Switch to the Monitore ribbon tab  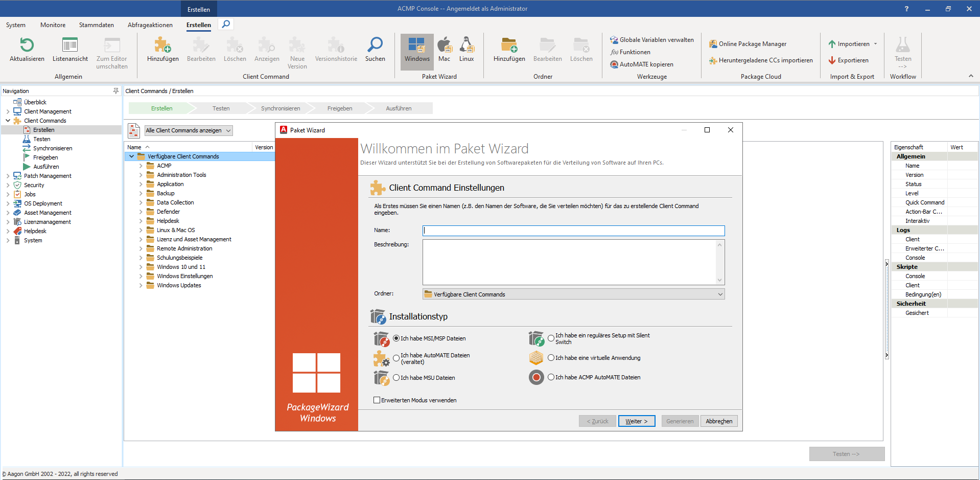coord(53,25)
